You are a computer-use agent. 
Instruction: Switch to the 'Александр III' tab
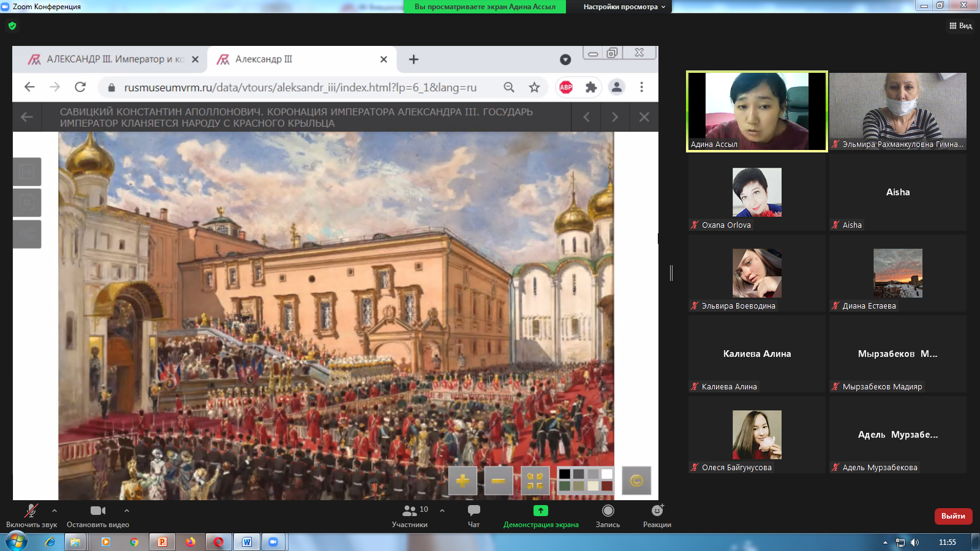coord(302,59)
